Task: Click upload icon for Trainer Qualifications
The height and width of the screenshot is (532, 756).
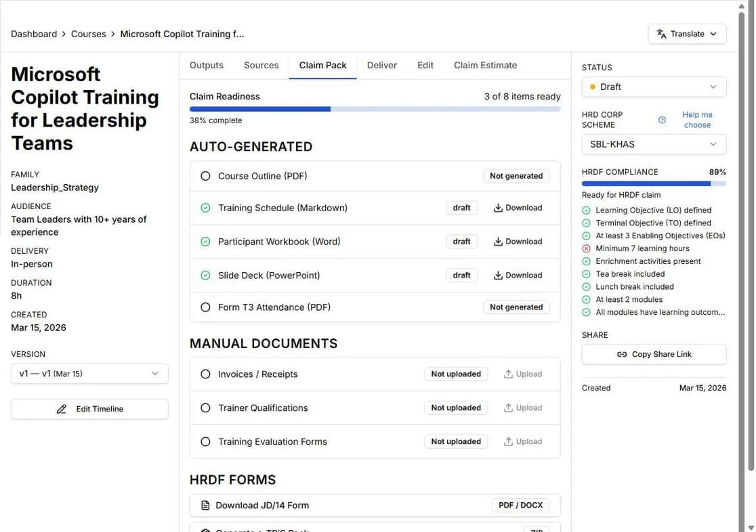Action: (x=508, y=408)
